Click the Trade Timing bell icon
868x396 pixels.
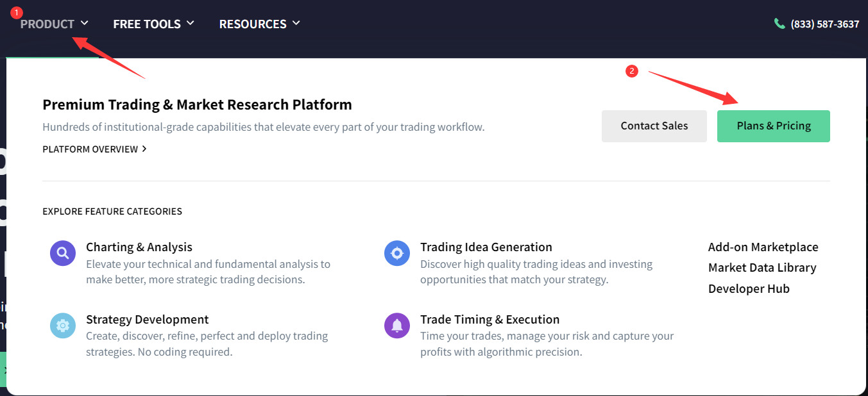click(396, 326)
